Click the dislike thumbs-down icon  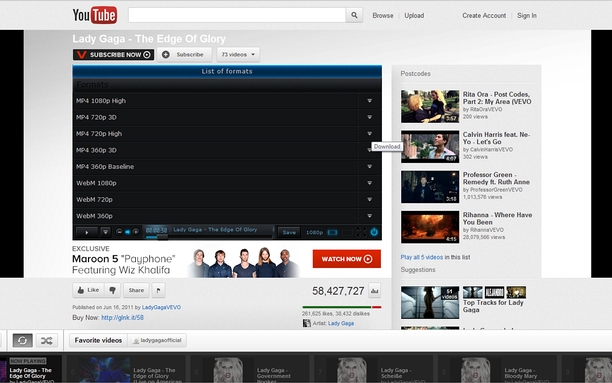point(112,290)
